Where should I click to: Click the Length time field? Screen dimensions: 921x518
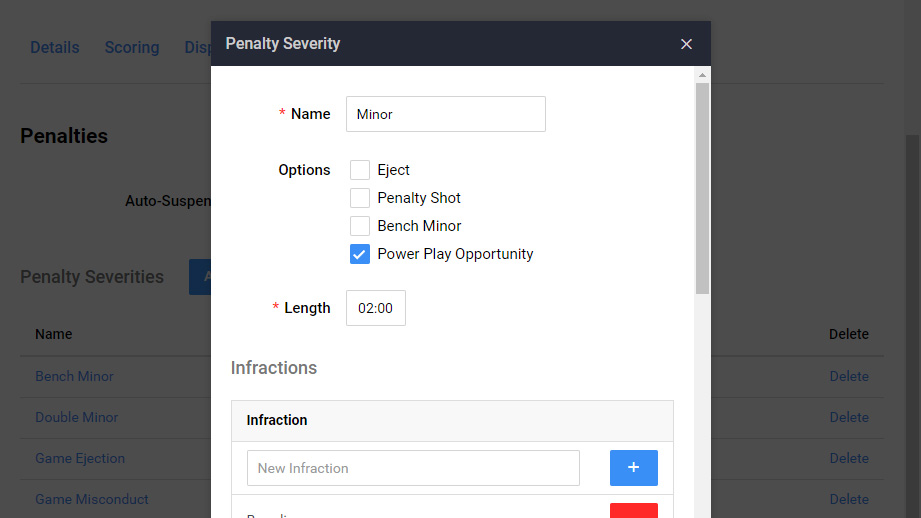[376, 308]
